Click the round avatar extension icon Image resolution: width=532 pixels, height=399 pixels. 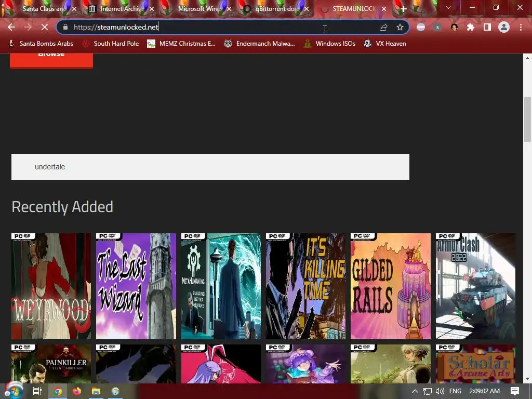point(454,27)
